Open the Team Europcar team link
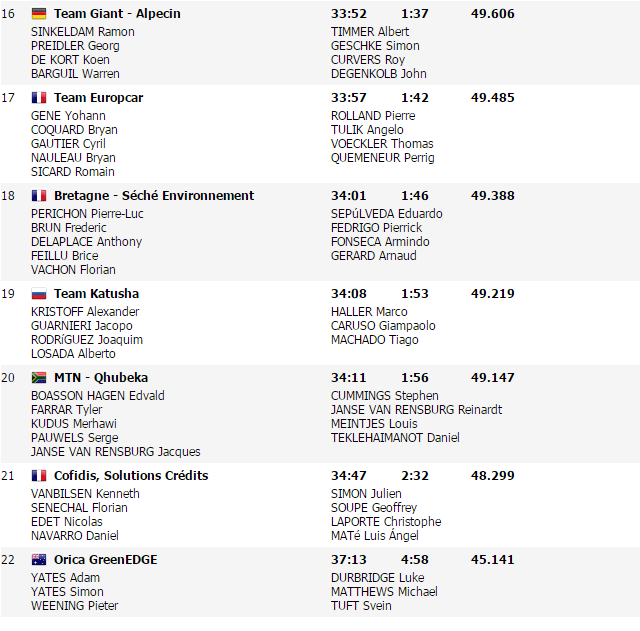The image size is (640, 631). 98,98
